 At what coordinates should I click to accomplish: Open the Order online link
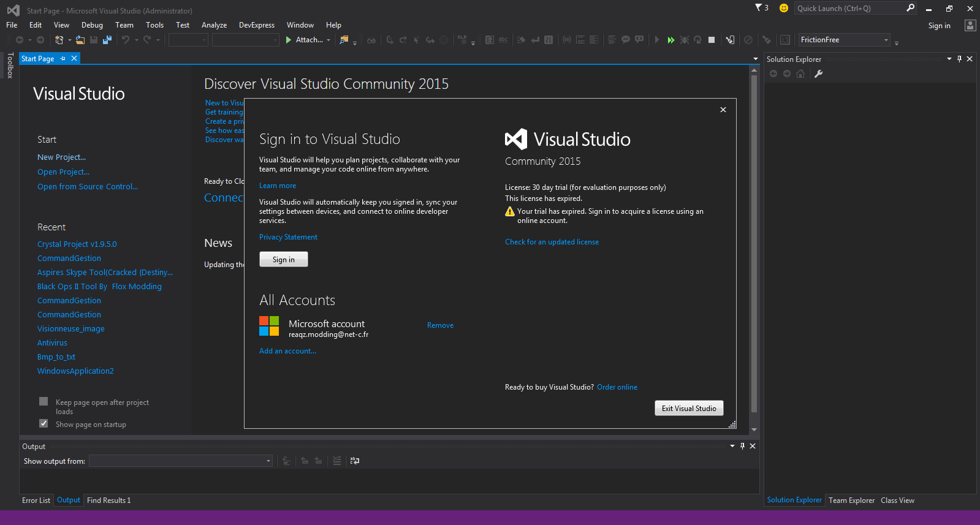617,387
